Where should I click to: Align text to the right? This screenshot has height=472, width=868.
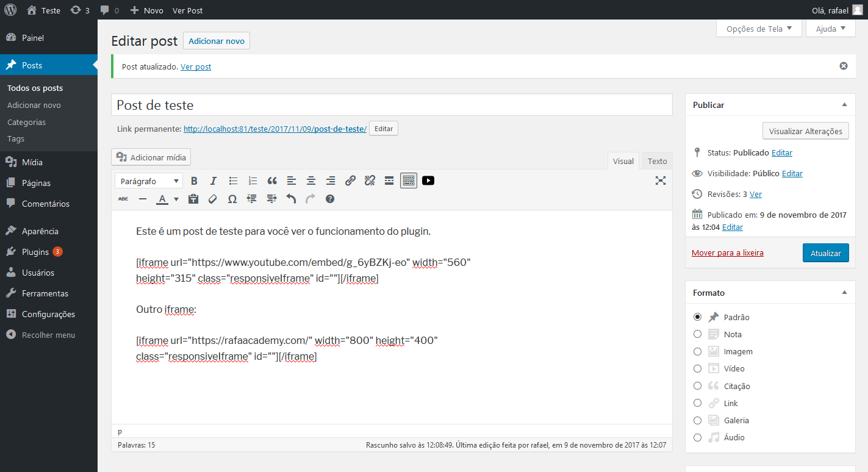pos(331,181)
